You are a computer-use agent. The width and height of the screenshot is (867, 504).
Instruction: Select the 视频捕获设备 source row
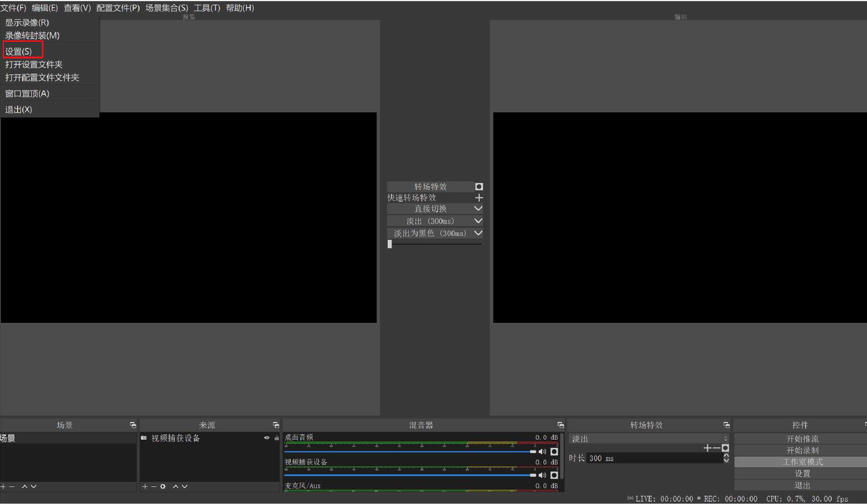pyautogui.click(x=210, y=438)
